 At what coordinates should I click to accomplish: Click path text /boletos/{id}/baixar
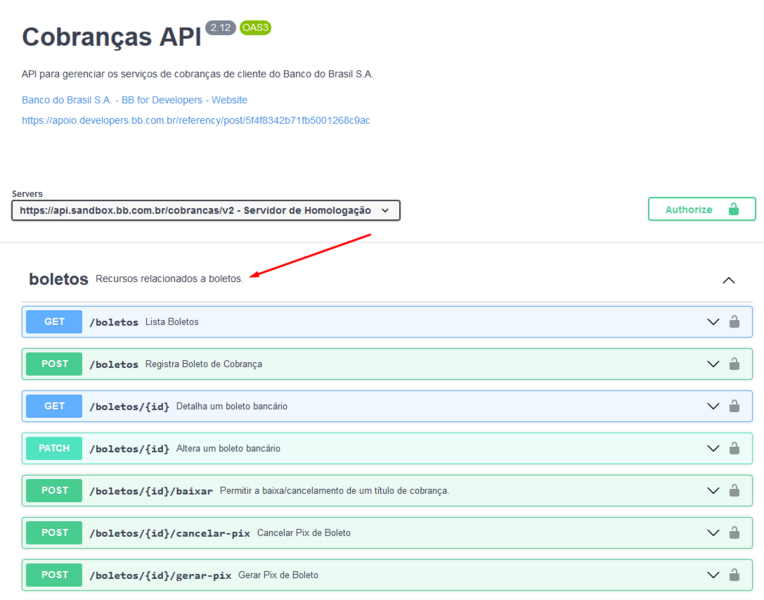pos(151,491)
